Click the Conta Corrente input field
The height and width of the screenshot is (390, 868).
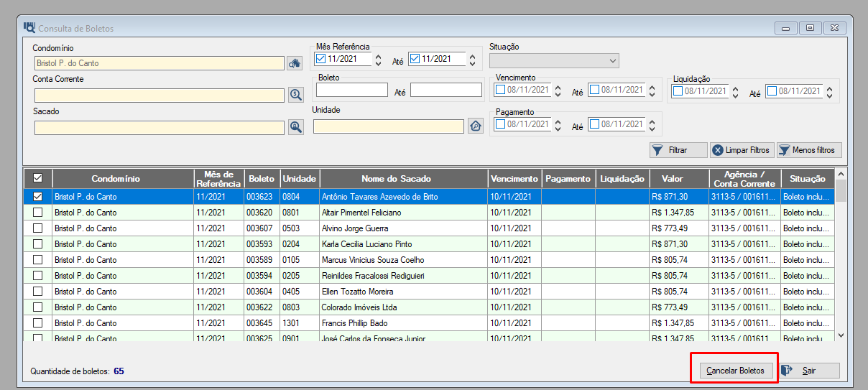point(159,95)
